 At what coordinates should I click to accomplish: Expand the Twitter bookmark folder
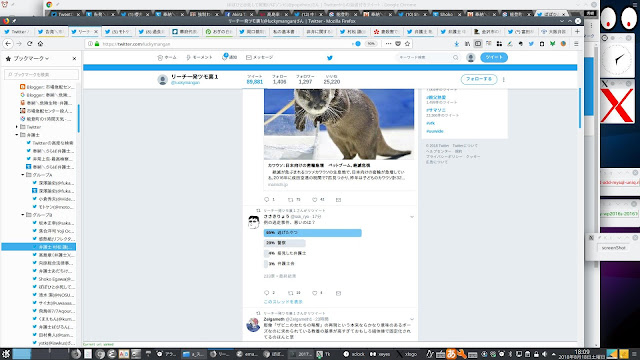pyautogui.click(x=17, y=127)
